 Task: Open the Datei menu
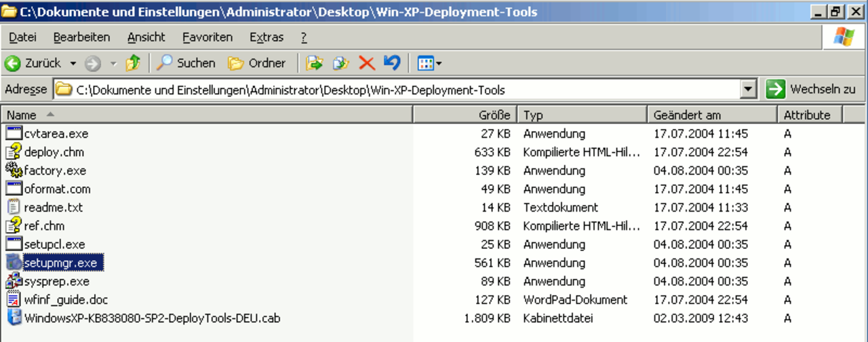pyautogui.click(x=23, y=37)
